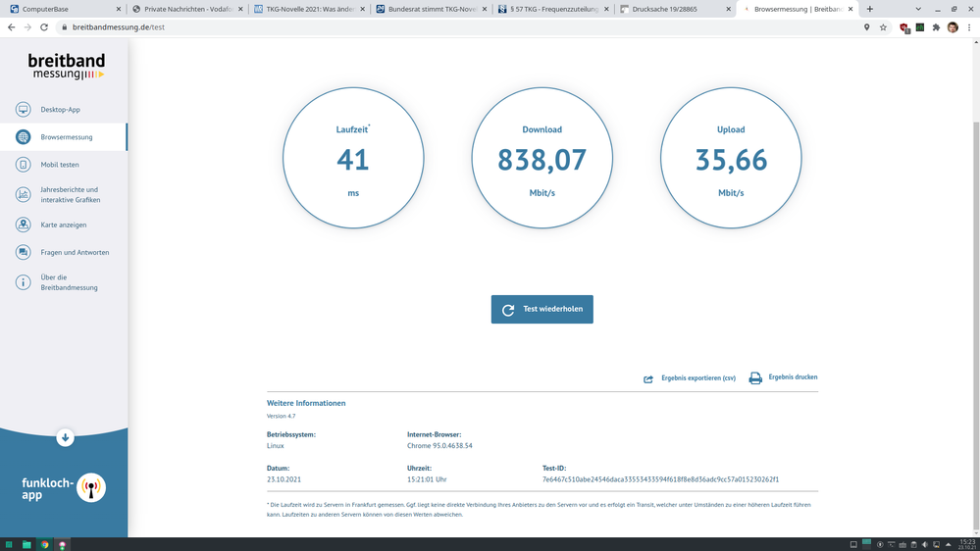Click the Ergebnis drucken link
Screen dimensions: 980x551
coord(793,377)
